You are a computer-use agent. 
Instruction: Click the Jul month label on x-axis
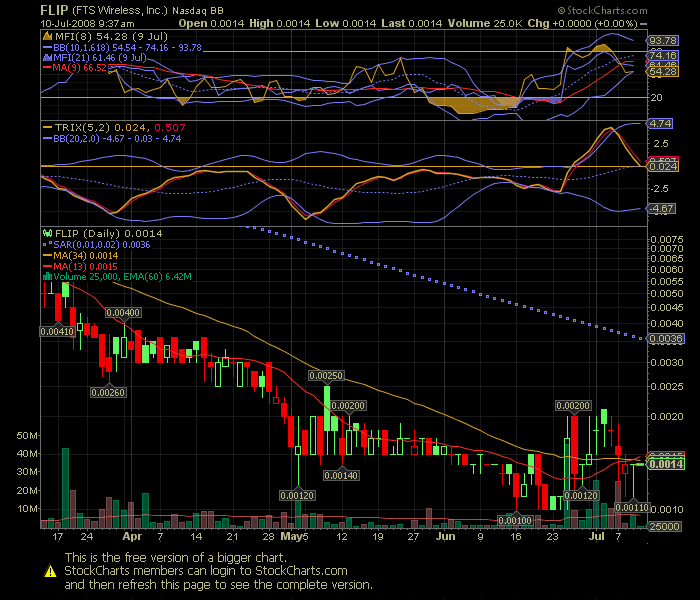point(596,537)
